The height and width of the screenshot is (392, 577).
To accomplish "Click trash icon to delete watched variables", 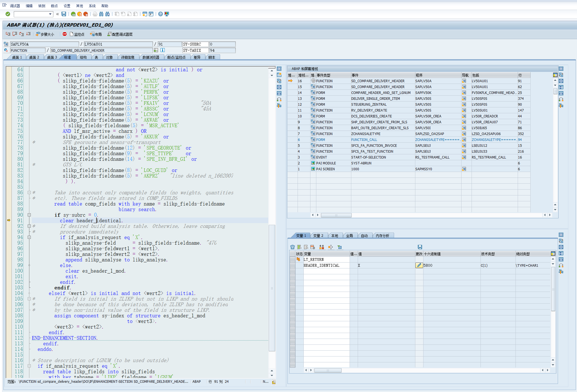I will 292,247.
